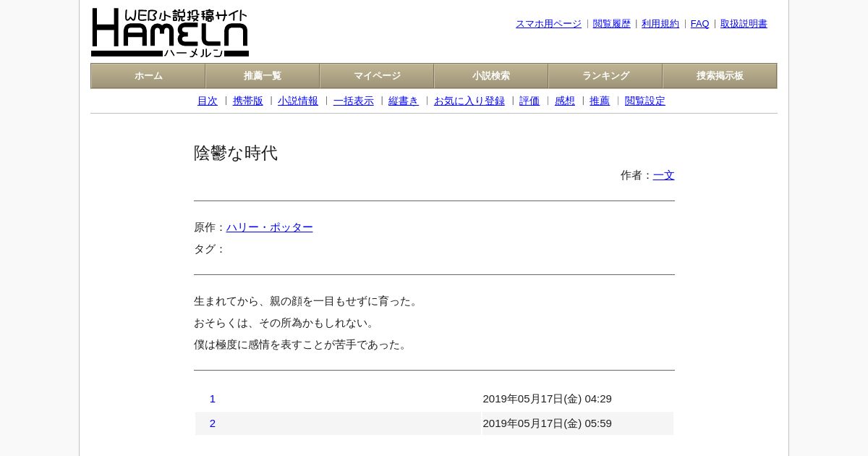Go to マイページ in the nav bar
This screenshot has width=868, height=456.
tap(377, 76)
